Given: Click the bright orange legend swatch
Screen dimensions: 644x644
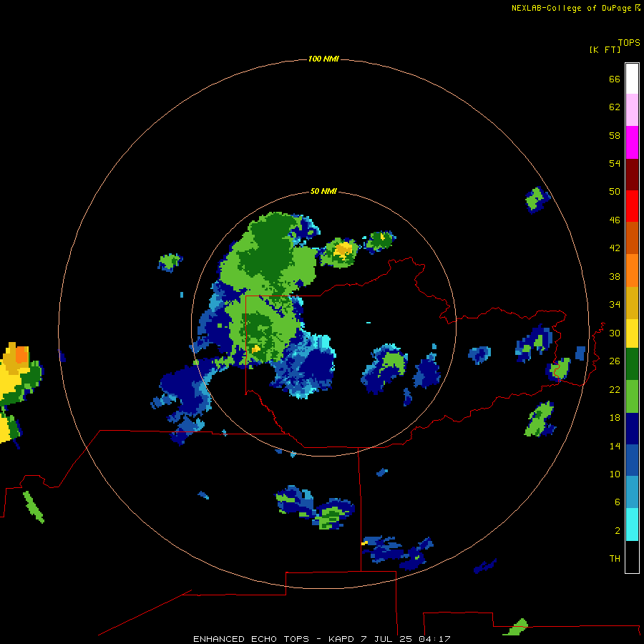Looking at the screenshot, I should 632,270.
